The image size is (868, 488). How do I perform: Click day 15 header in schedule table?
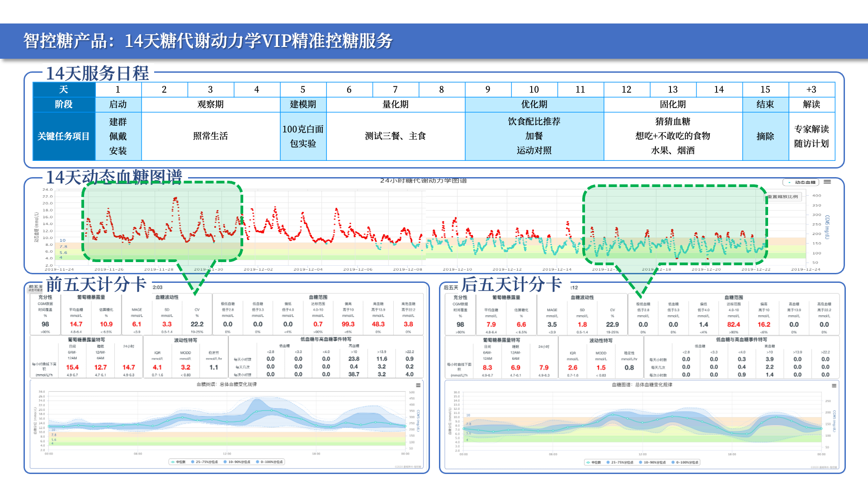[765, 89]
